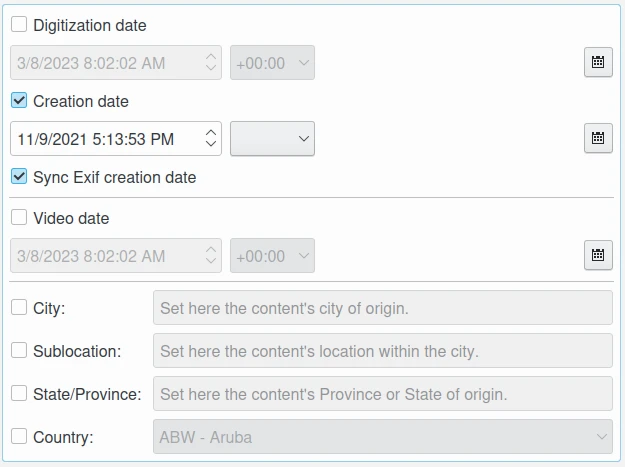Tick the City checkbox
Image resolution: width=625 pixels, height=467 pixels.
coord(19,308)
